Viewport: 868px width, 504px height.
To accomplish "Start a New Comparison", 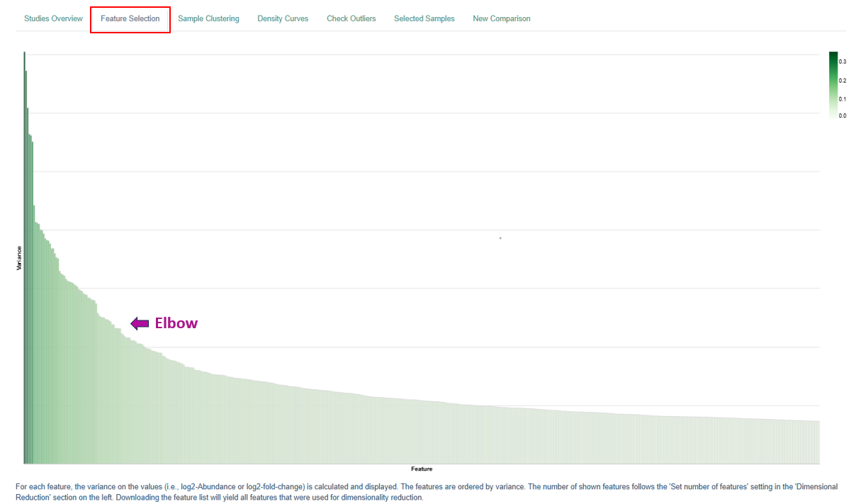I will click(502, 18).
